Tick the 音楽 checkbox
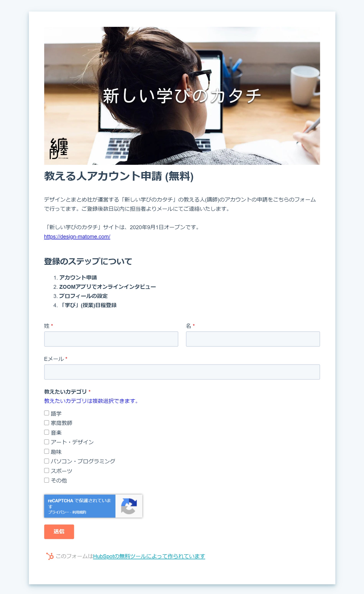 tap(47, 432)
